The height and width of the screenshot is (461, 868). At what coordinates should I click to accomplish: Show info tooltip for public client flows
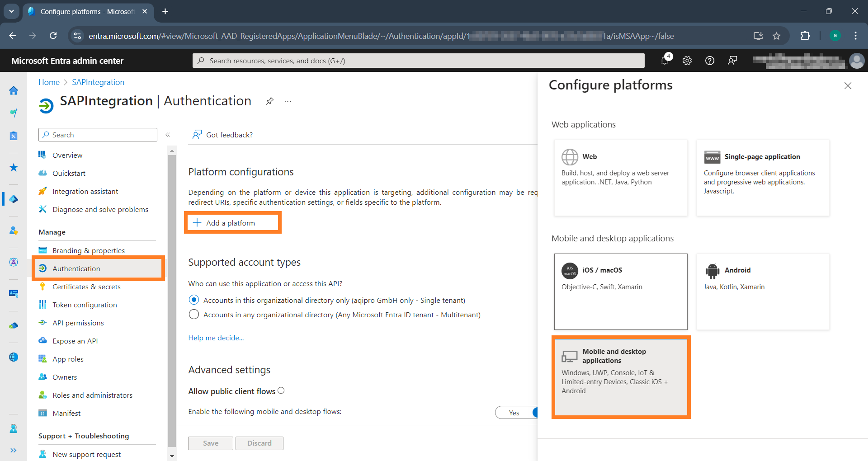(x=281, y=390)
